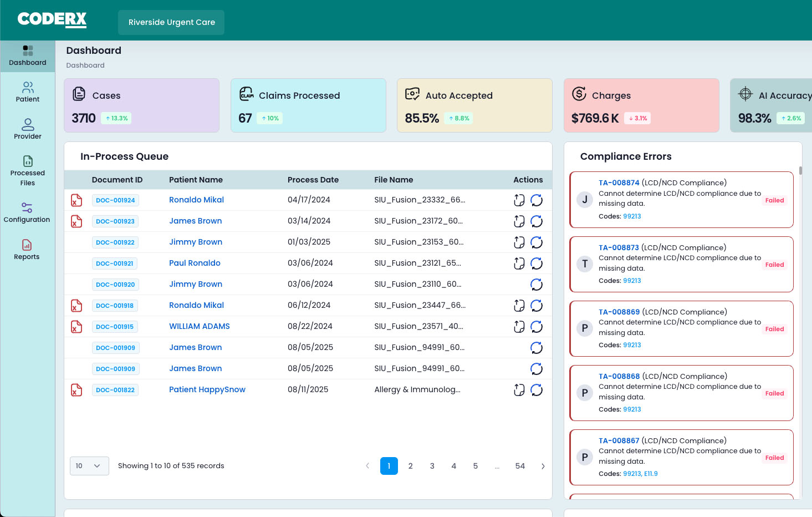The height and width of the screenshot is (517, 812).
Task: Go to next page arrow in pagination
Action: click(x=543, y=466)
